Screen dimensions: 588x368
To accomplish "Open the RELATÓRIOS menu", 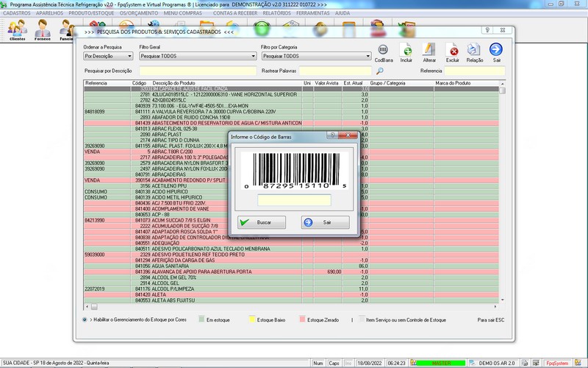I will [x=276, y=13].
